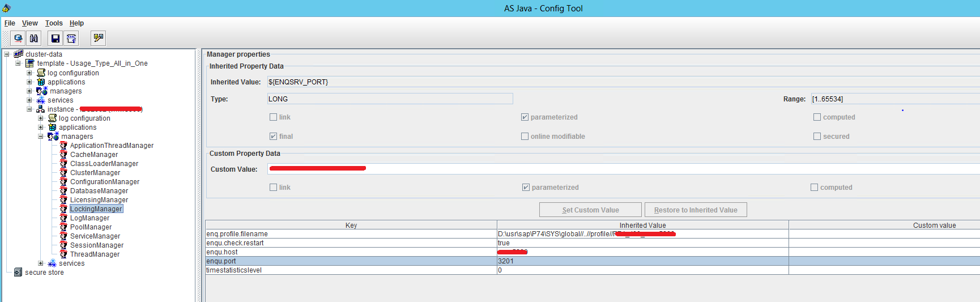This screenshot has height=302, width=980.
Task: Toggle computed checkbox in Inherited Property Data
Action: [x=817, y=117]
